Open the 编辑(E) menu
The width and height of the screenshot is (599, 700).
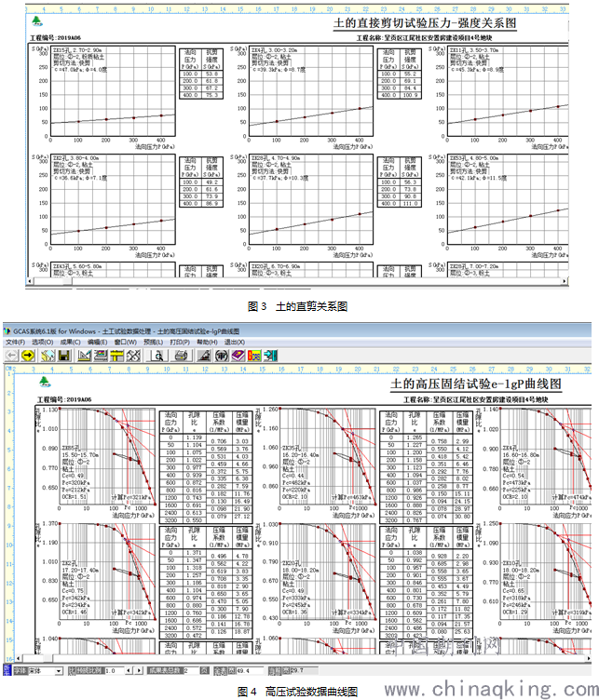(98, 342)
